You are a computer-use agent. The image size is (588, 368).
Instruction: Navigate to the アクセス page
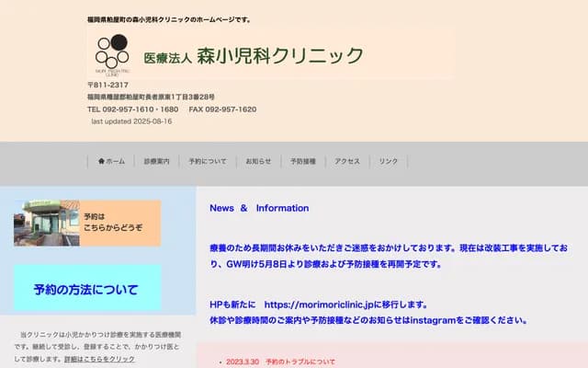click(347, 161)
